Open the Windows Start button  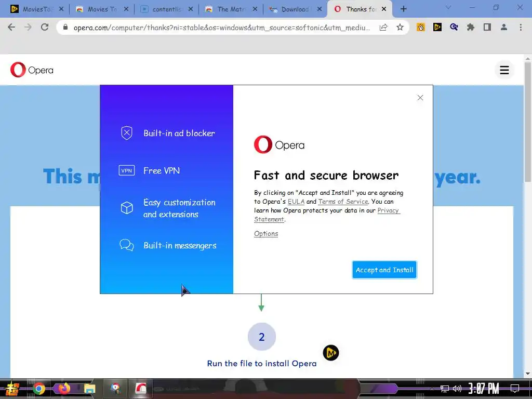point(12,389)
